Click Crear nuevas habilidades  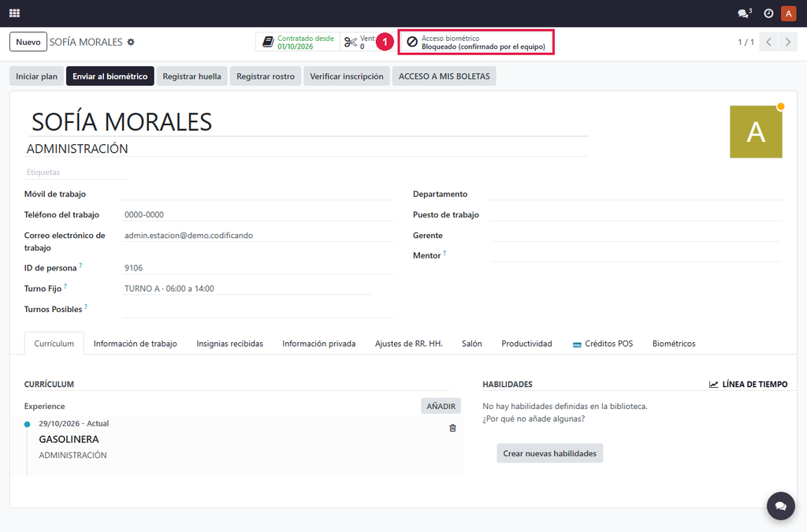point(549,453)
